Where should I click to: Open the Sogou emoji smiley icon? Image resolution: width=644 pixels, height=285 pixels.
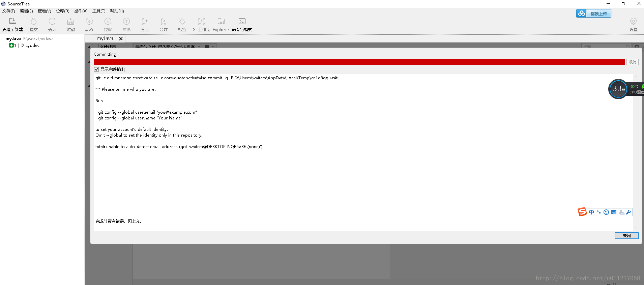pyautogui.click(x=606, y=212)
